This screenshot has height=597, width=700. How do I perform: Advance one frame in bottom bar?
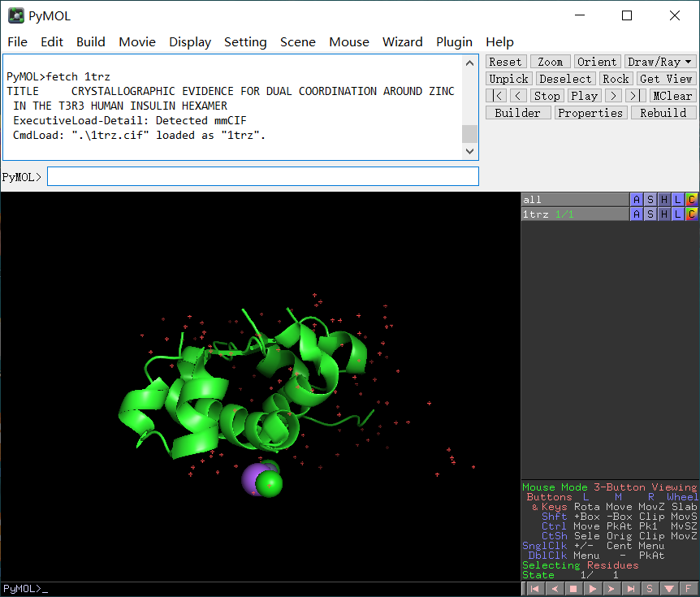(611, 589)
